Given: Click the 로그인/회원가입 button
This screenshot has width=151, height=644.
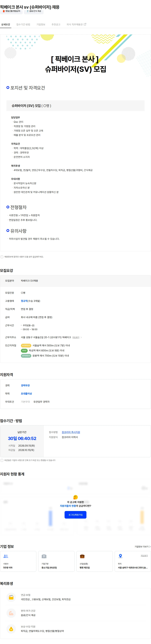Looking at the screenshot, I should click(75, 515).
